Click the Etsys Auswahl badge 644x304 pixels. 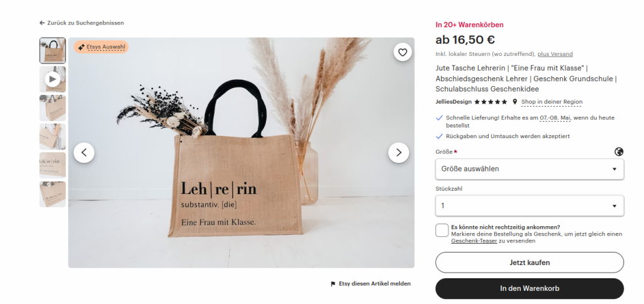(x=101, y=46)
